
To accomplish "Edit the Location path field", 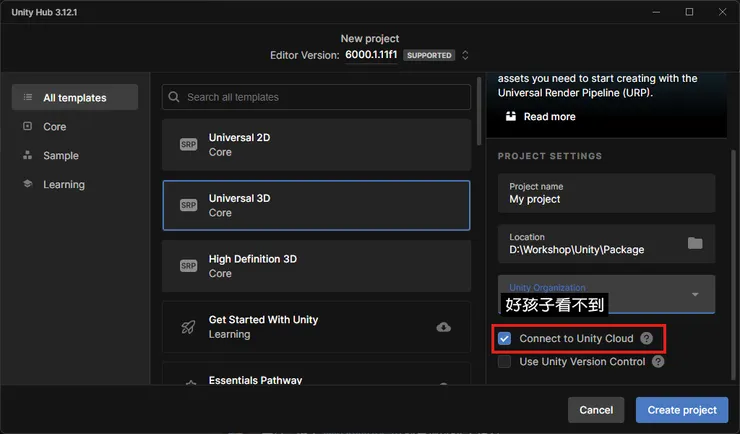I will [606, 244].
